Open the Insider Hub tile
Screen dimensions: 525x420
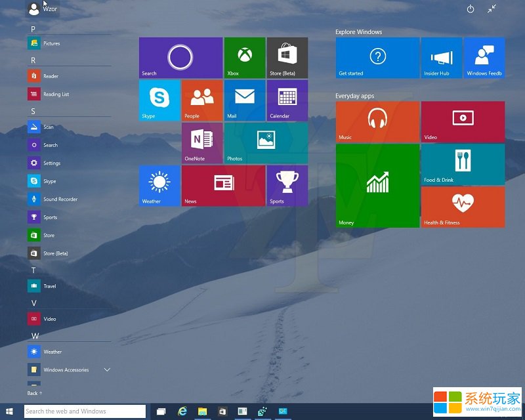tap(442, 58)
